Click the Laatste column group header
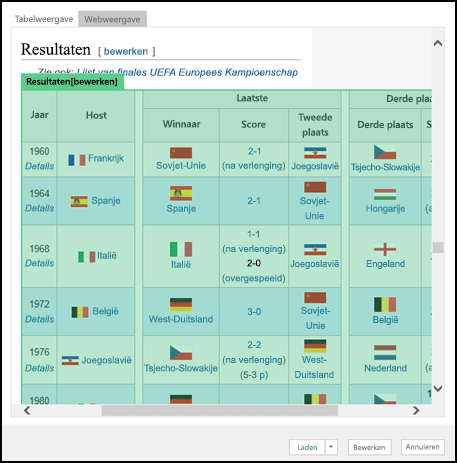This screenshot has width=457, height=463. [242, 98]
